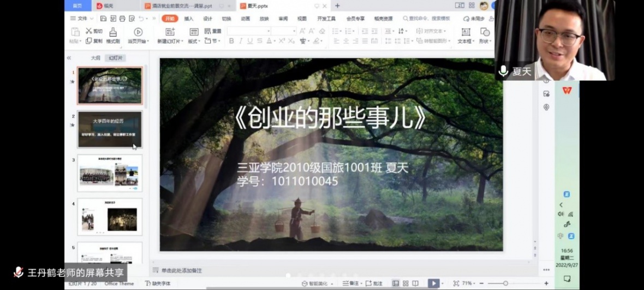The height and width of the screenshot is (290, 644).
Task: Switch to slide sorter grid view
Action: click(406, 283)
